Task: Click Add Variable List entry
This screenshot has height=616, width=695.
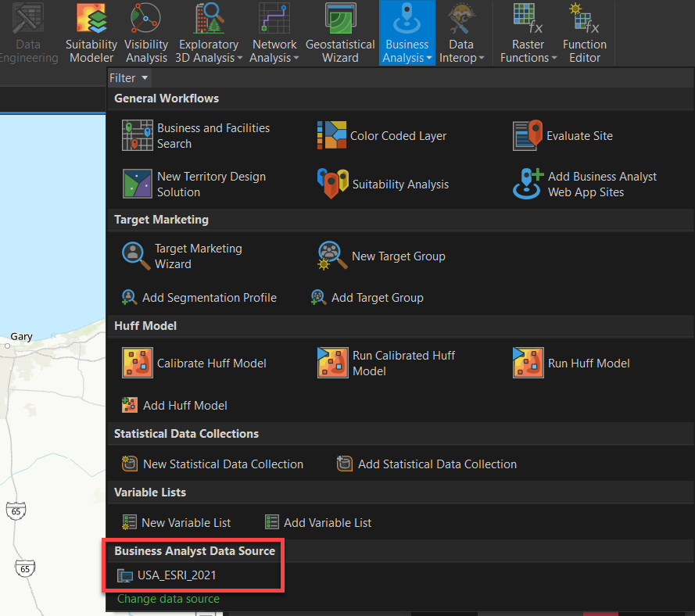Action: pyautogui.click(x=318, y=523)
